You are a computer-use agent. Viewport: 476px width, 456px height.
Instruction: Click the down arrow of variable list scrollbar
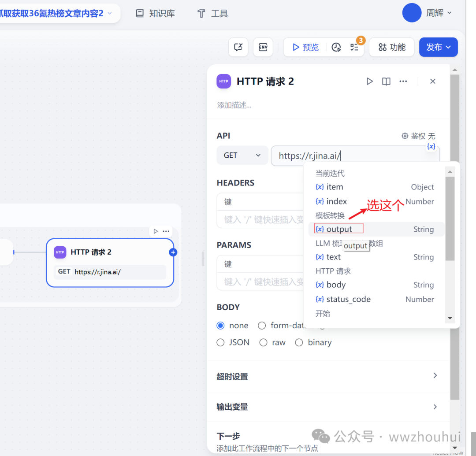[450, 318]
